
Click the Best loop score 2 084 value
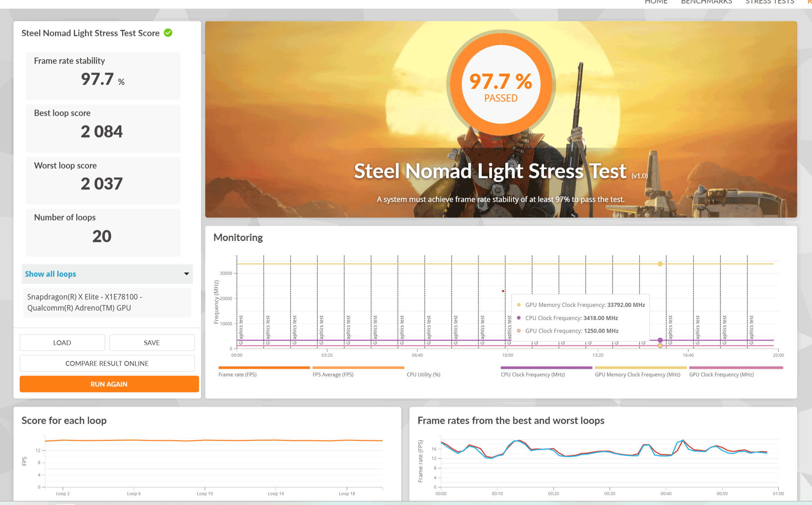[x=102, y=132]
